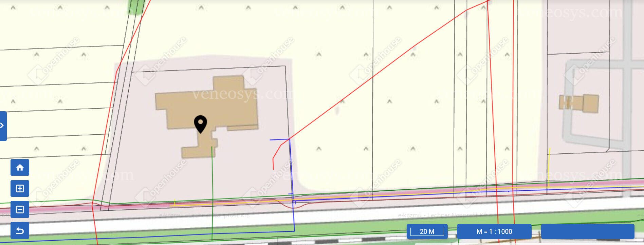Click the green vertical line below main building
This screenshot has height=245, width=644.
coord(212,193)
